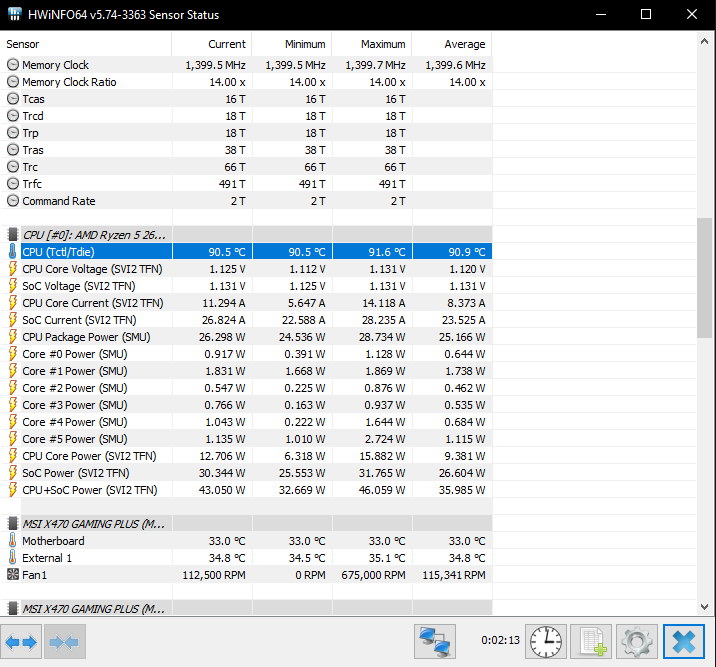Viewport: 716px width, 667px height.
Task: Close sensors with the blue X button
Action: point(684,641)
